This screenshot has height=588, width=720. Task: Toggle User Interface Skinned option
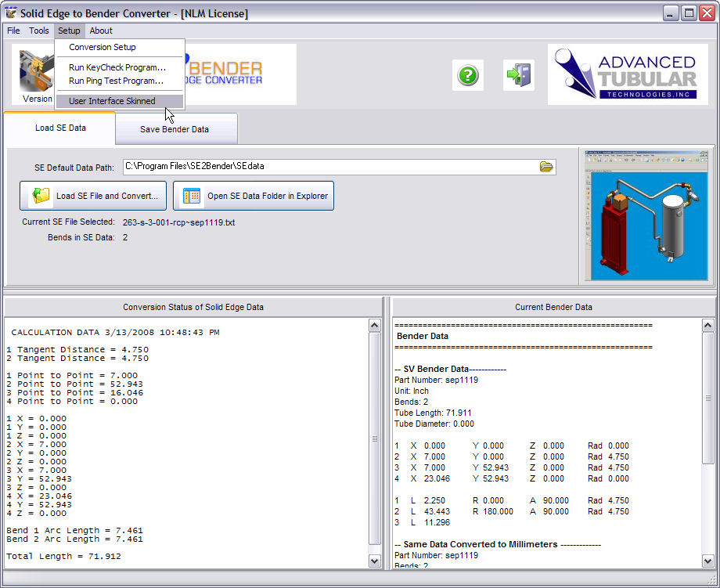coord(112,101)
